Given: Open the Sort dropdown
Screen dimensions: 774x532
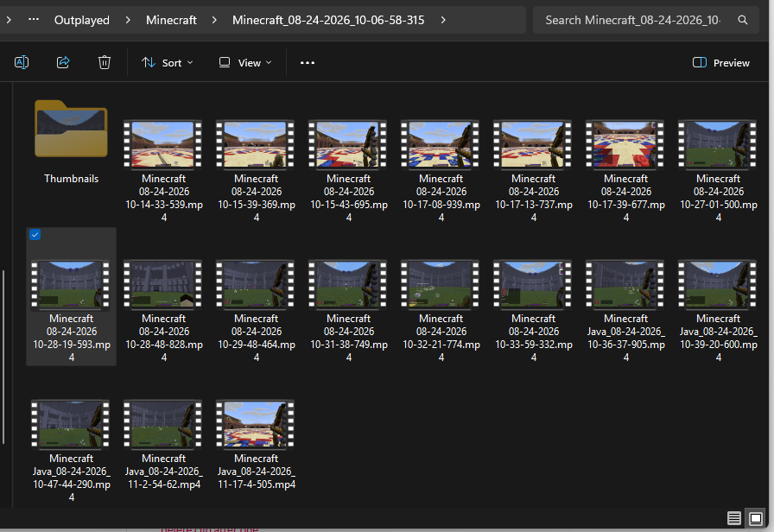Looking at the screenshot, I should click(168, 63).
